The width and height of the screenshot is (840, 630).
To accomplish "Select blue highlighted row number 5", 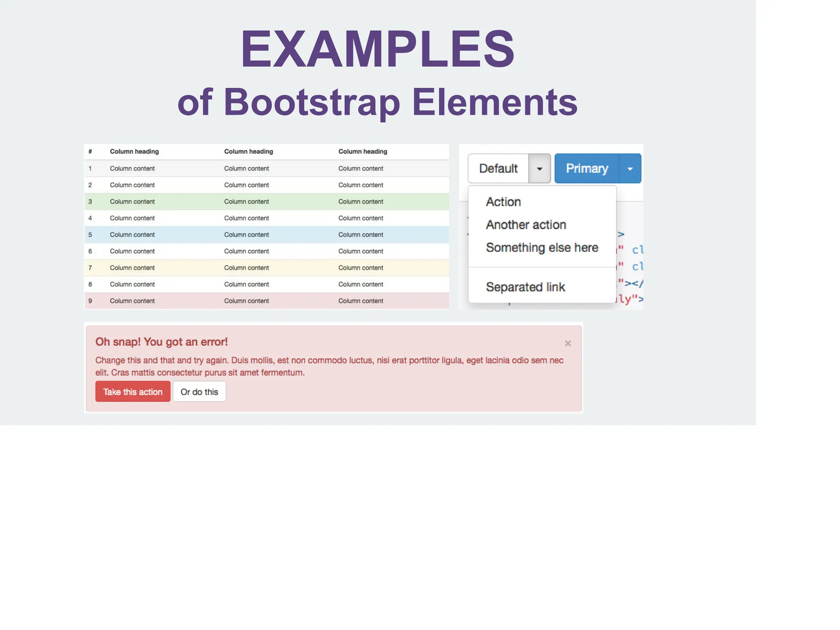I will point(267,235).
